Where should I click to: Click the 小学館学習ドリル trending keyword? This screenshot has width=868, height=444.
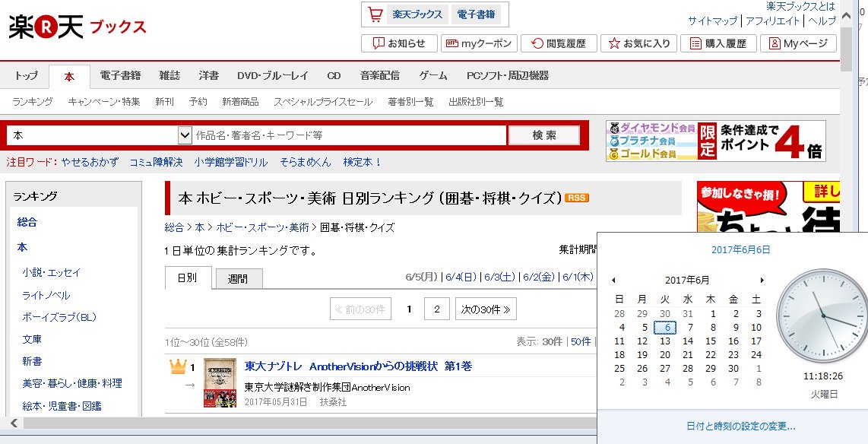tap(231, 162)
